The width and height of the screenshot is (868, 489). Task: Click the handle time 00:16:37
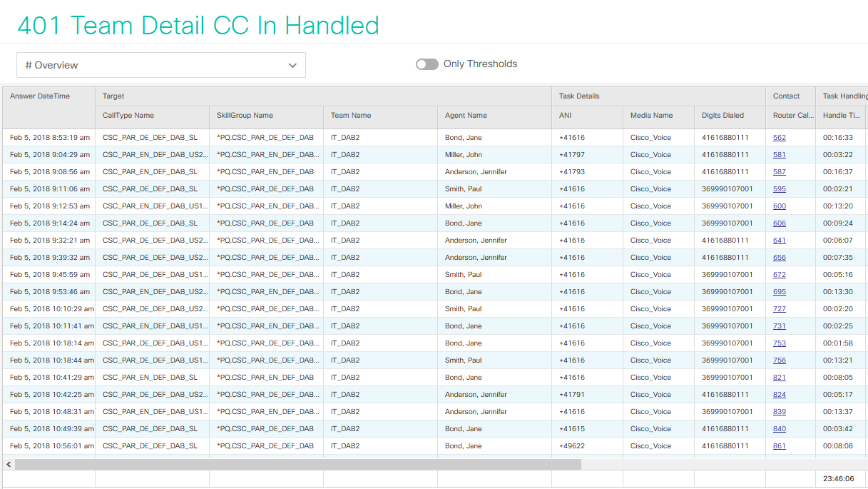[x=837, y=172]
